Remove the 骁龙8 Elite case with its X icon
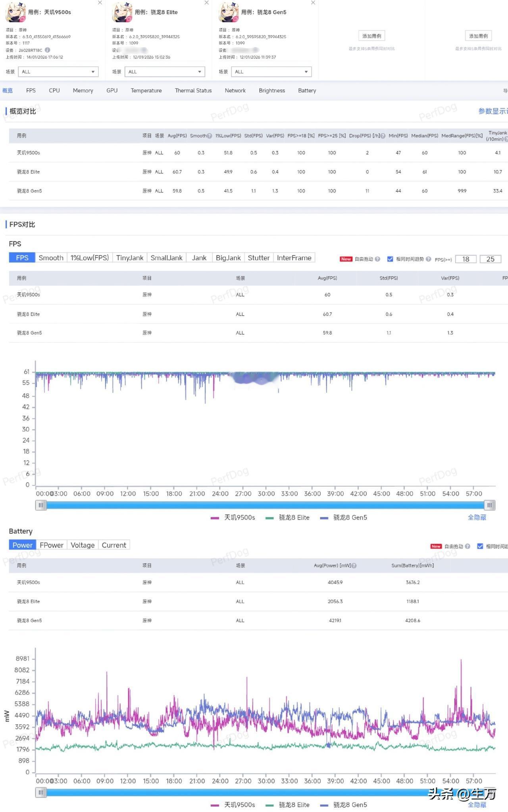508x812 pixels. [206, 3]
